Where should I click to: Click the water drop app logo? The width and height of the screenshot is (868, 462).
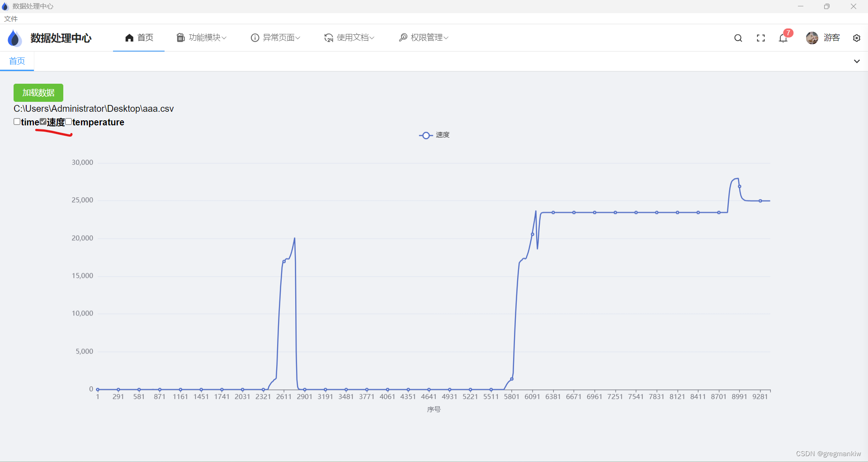pos(14,38)
